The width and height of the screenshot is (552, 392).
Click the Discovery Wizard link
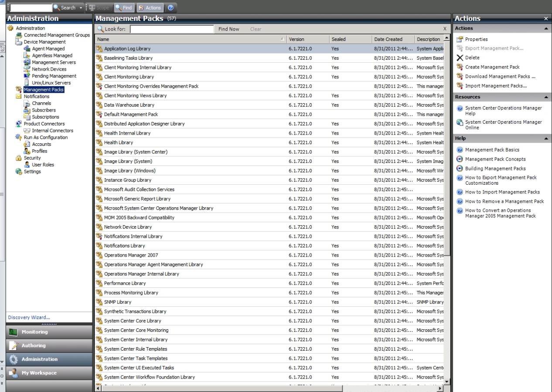click(x=29, y=318)
